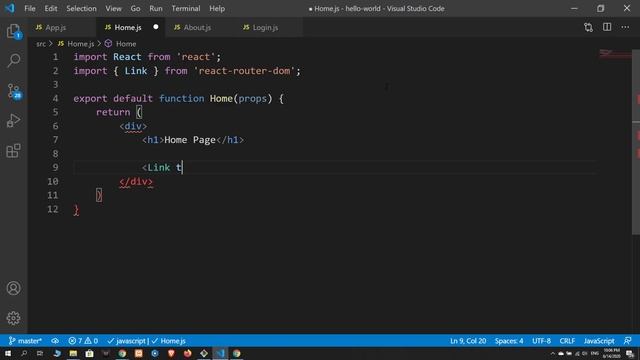
Task: Switch to the Login.js tab
Action: [x=265, y=27]
